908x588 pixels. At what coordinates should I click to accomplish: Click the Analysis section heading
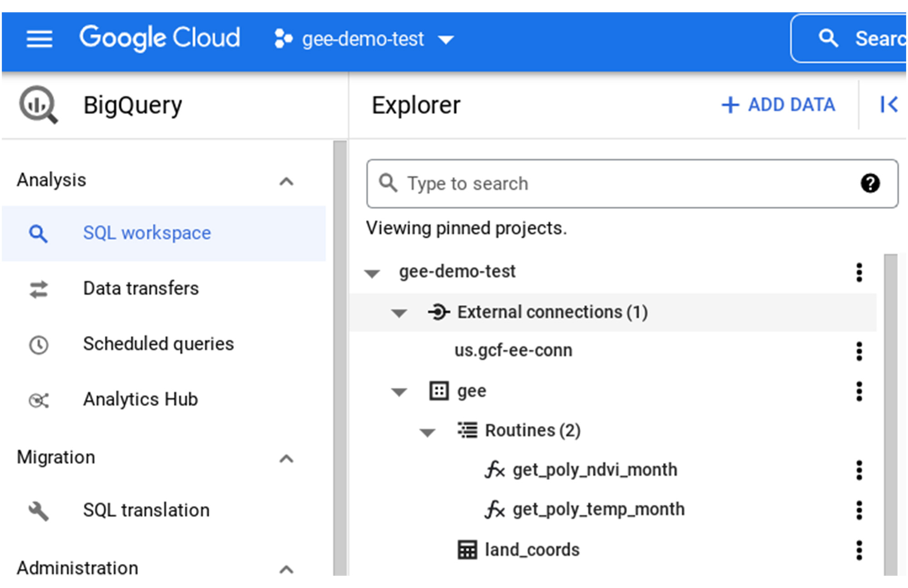click(x=51, y=180)
